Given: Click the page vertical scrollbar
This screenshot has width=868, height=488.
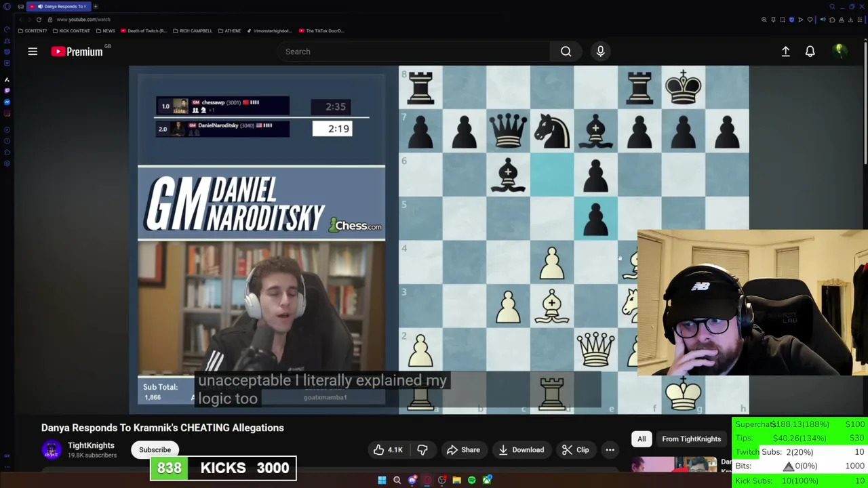Looking at the screenshot, I should pyautogui.click(x=865, y=102).
